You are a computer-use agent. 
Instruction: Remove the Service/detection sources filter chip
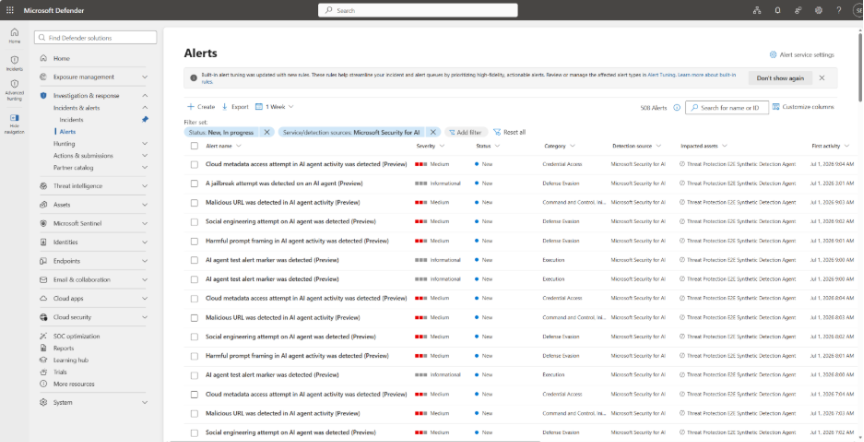click(433, 132)
